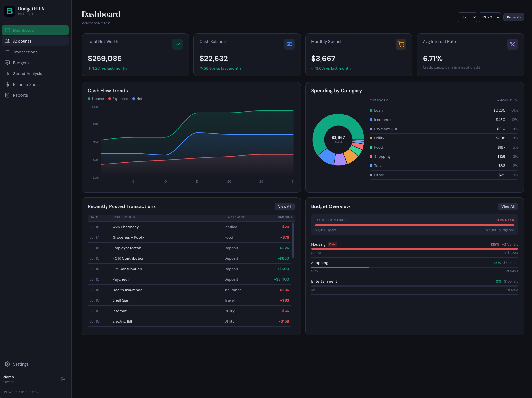Click the AMOUNT header in transactions table
Viewport: 532px width, 398px height.
click(285, 217)
